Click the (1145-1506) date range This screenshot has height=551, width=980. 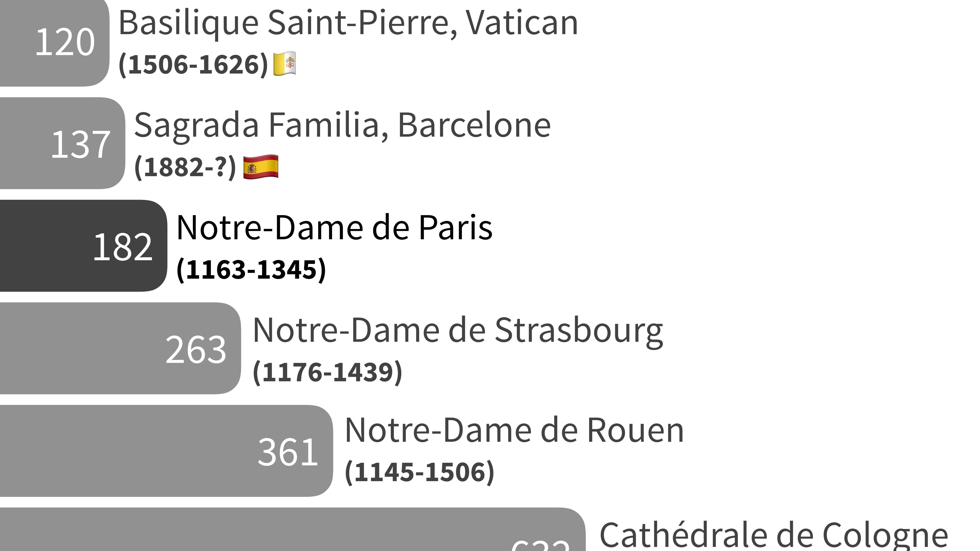point(419,472)
